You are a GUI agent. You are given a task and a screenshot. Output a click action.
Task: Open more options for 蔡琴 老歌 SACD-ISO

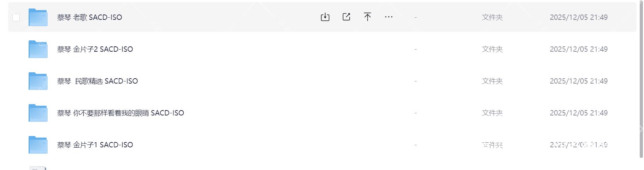389,17
